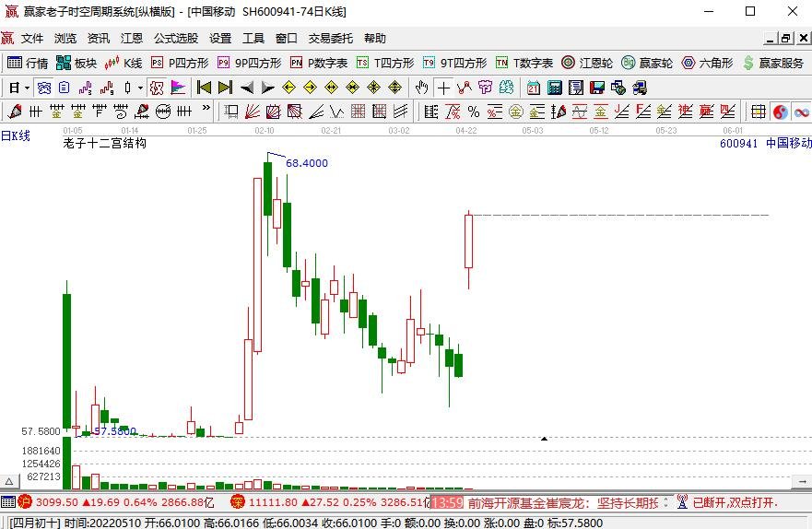Click the 深 Shenzhen index badge
812x529 pixels.
pos(237,501)
